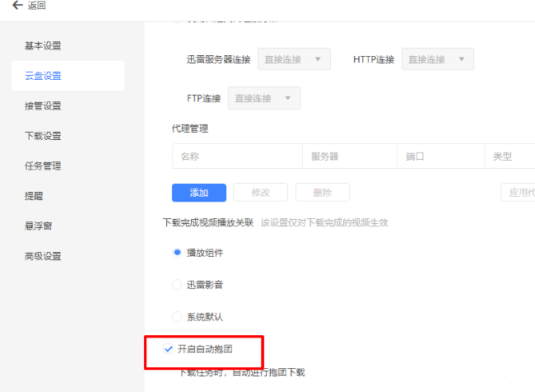
Task: Click the back arrow icon
Action: 17,6
